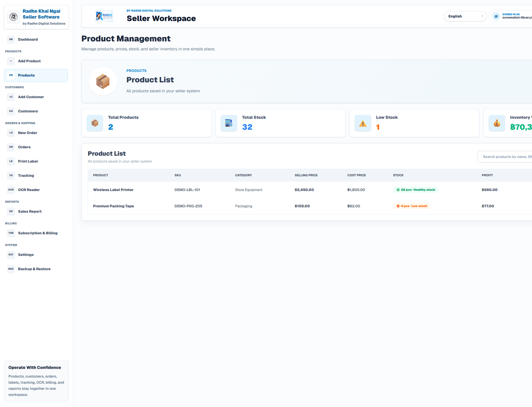Click the large package icon in Product List banner
This screenshot has width=532, height=407.
pos(103,82)
